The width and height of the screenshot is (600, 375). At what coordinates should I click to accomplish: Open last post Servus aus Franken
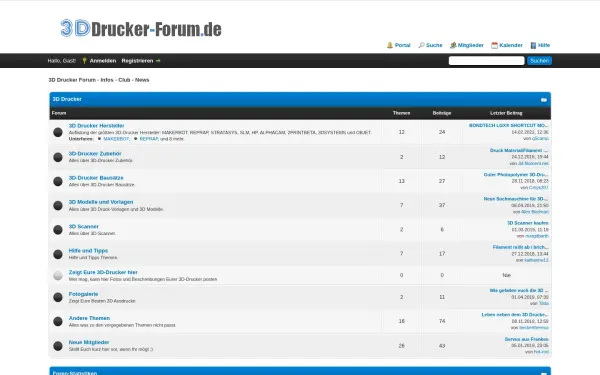click(526, 339)
